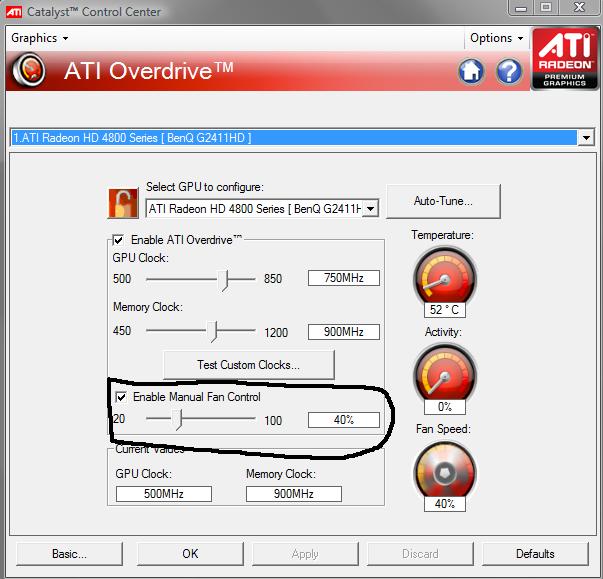Click the 40% fan control value field
This screenshot has width=603, height=579.
point(344,419)
